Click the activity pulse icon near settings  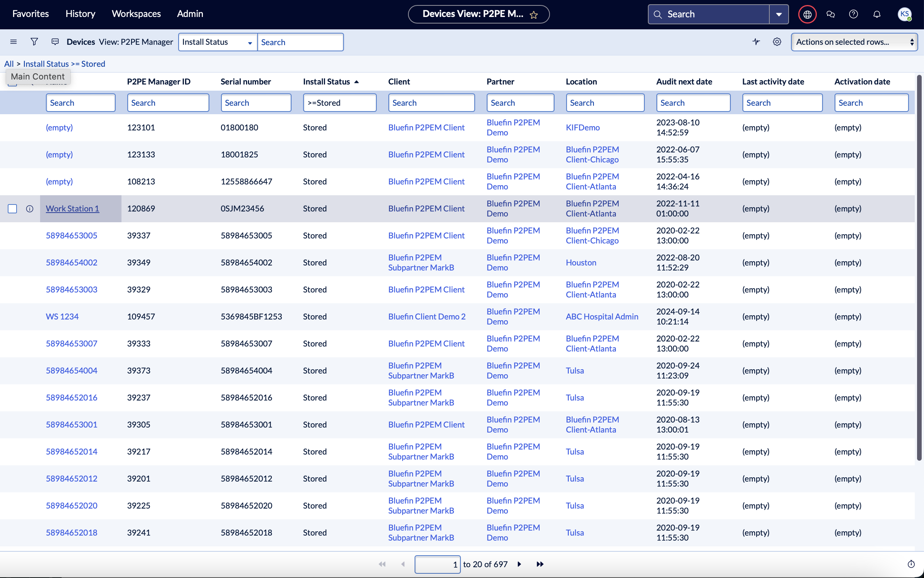click(x=756, y=42)
